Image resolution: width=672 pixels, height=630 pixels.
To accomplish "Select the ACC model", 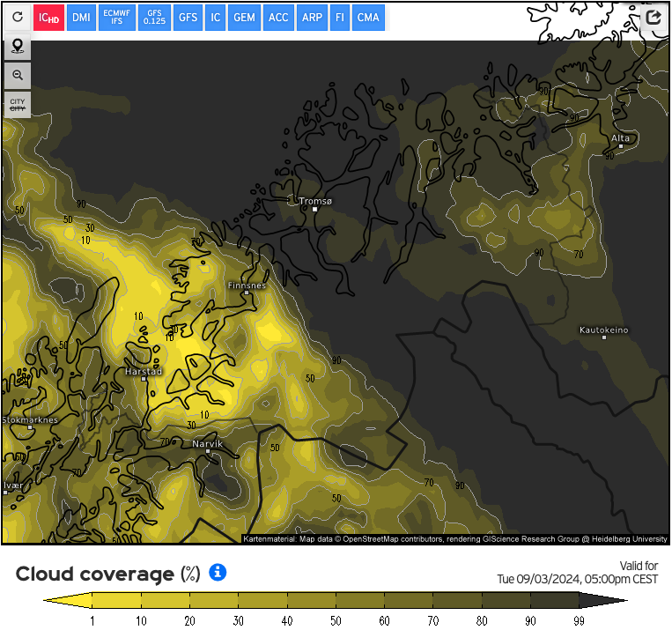I will 278,18.
